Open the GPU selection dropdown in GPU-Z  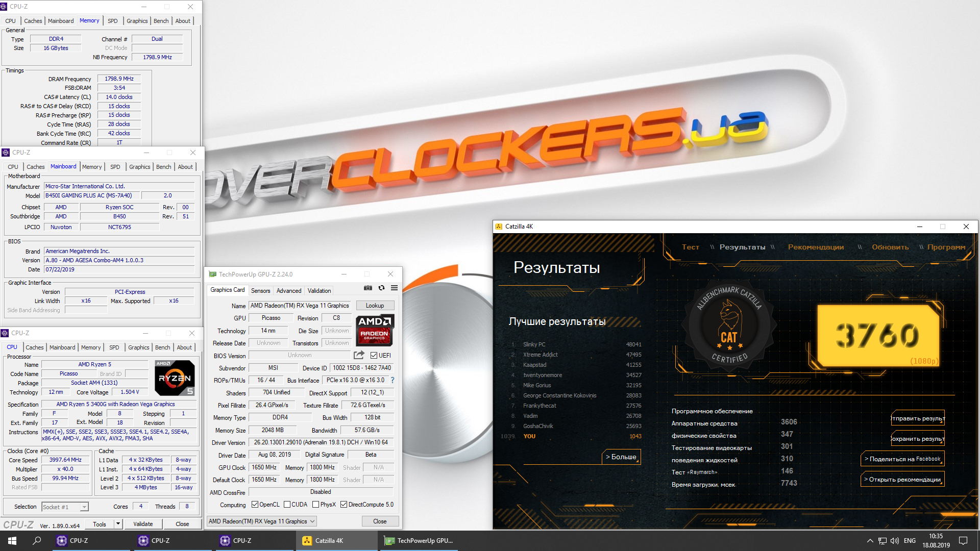(x=262, y=521)
